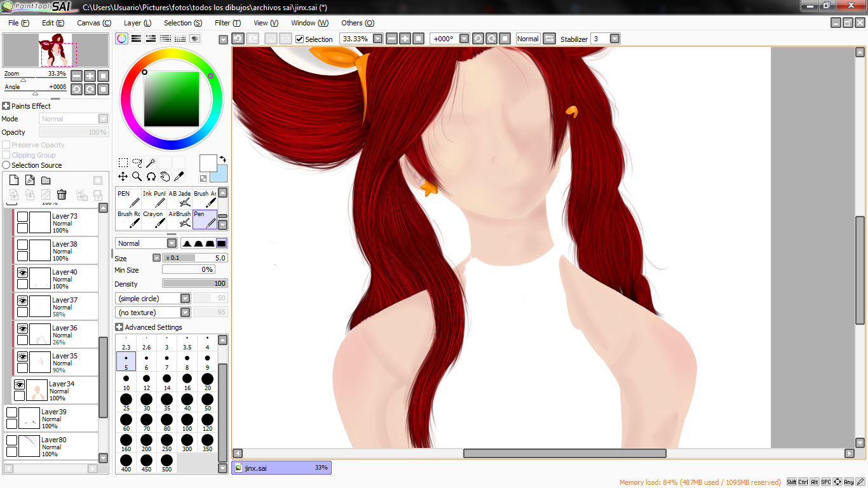Select the Hand pan tool
The width and height of the screenshot is (868, 488).
[x=165, y=177]
